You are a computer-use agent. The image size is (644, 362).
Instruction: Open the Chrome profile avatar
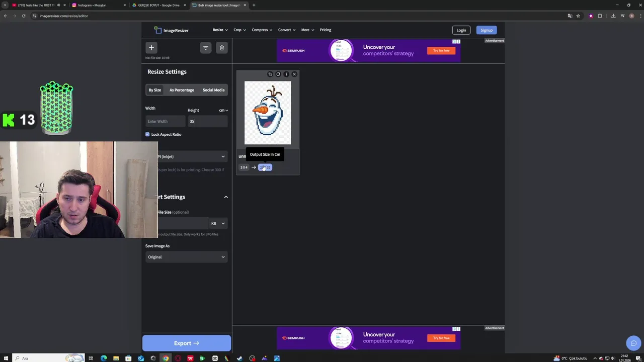pyautogui.click(x=631, y=16)
